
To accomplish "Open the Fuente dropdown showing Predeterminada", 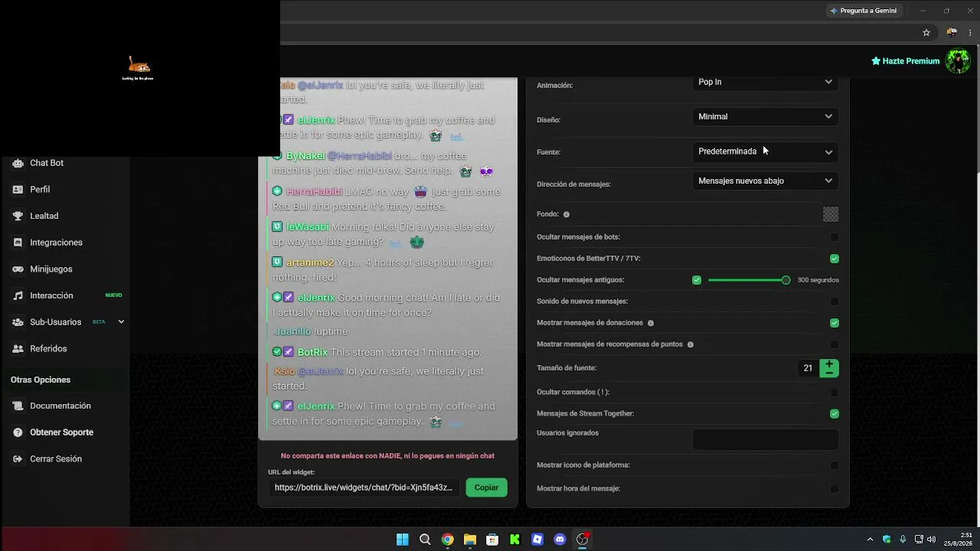I will [765, 152].
